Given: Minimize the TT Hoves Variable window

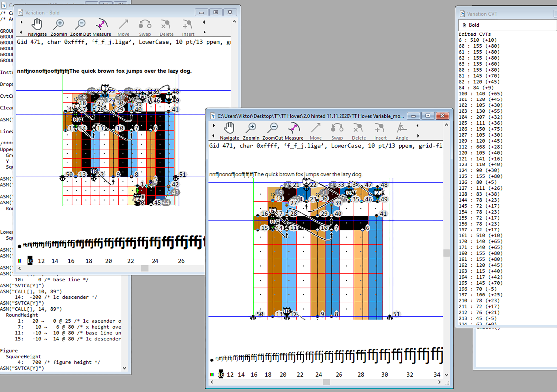Looking at the screenshot, I should point(413,116).
